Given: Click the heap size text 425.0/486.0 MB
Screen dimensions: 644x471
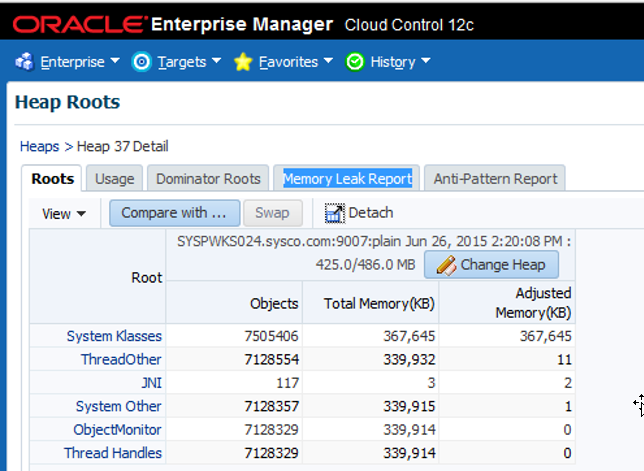Looking at the screenshot, I should point(366,264).
